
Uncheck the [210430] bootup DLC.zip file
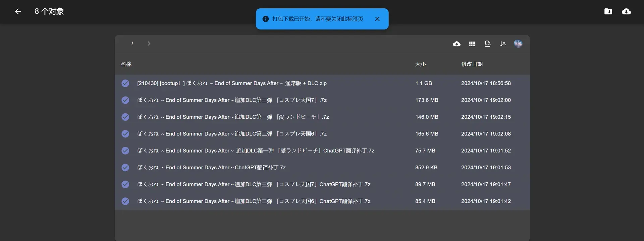pos(125,83)
